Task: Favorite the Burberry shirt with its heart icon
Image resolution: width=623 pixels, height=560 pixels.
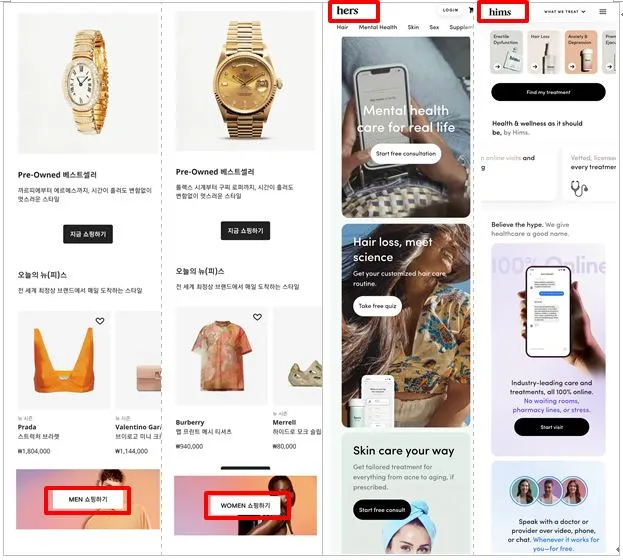Action: (257, 317)
